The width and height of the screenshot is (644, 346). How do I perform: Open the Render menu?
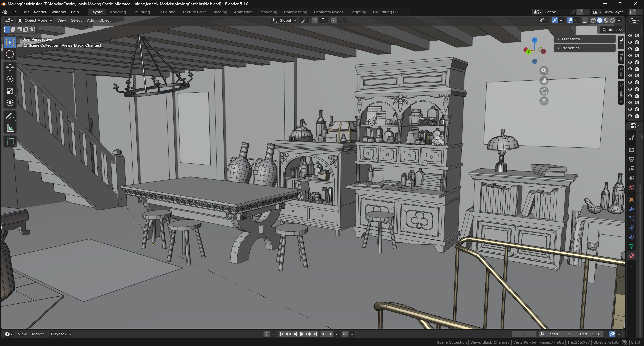[x=40, y=12]
